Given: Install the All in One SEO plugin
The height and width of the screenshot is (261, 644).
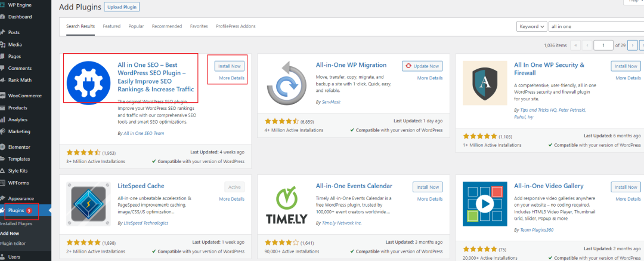Looking at the screenshot, I should (229, 66).
